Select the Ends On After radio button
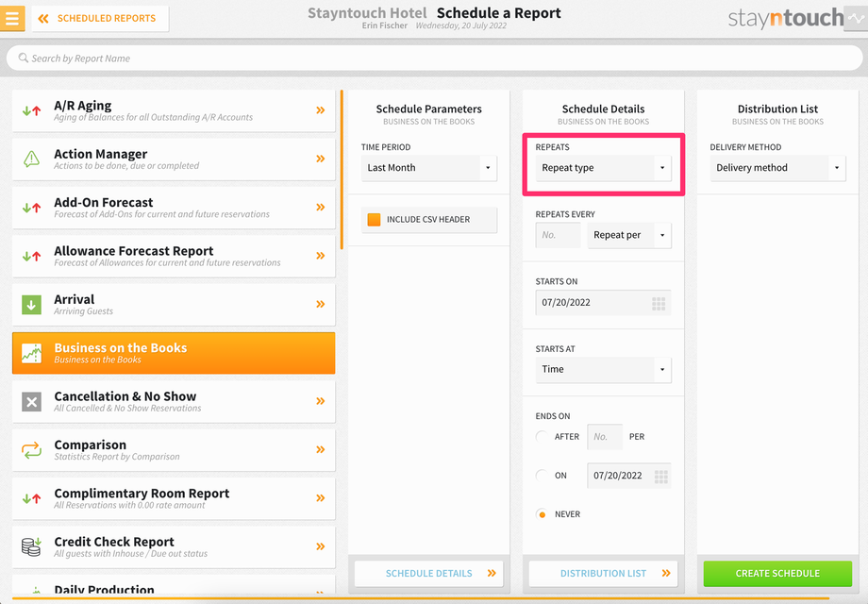Viewport: 868px width, 604px height. (542, 437)
